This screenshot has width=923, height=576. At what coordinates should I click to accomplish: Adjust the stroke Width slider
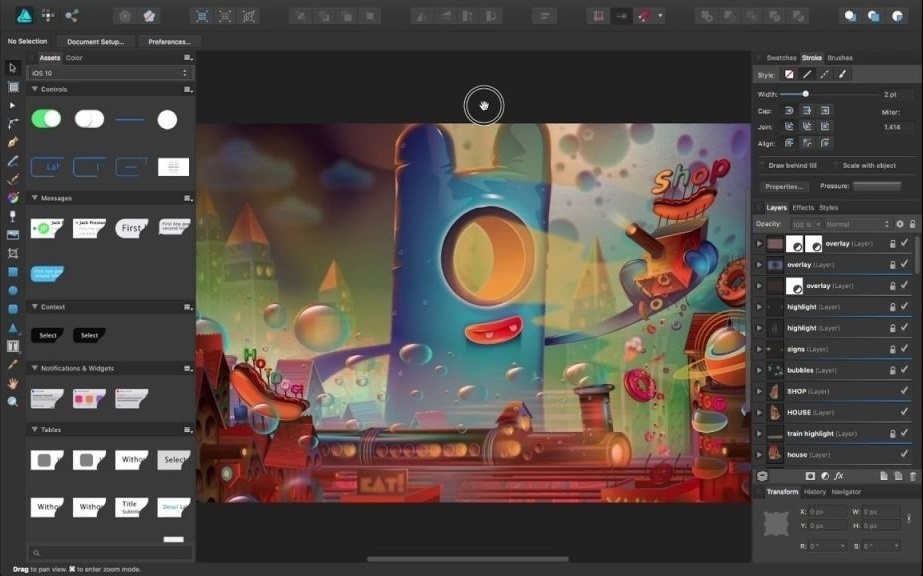click(805, 94)
